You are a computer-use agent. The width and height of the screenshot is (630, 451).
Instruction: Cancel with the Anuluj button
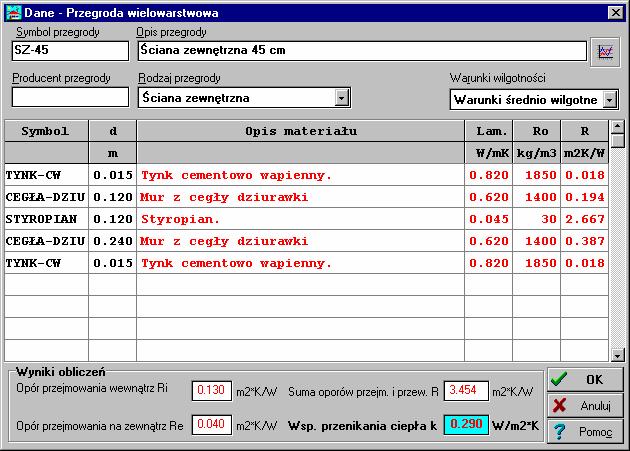click(x=585, y=405)
